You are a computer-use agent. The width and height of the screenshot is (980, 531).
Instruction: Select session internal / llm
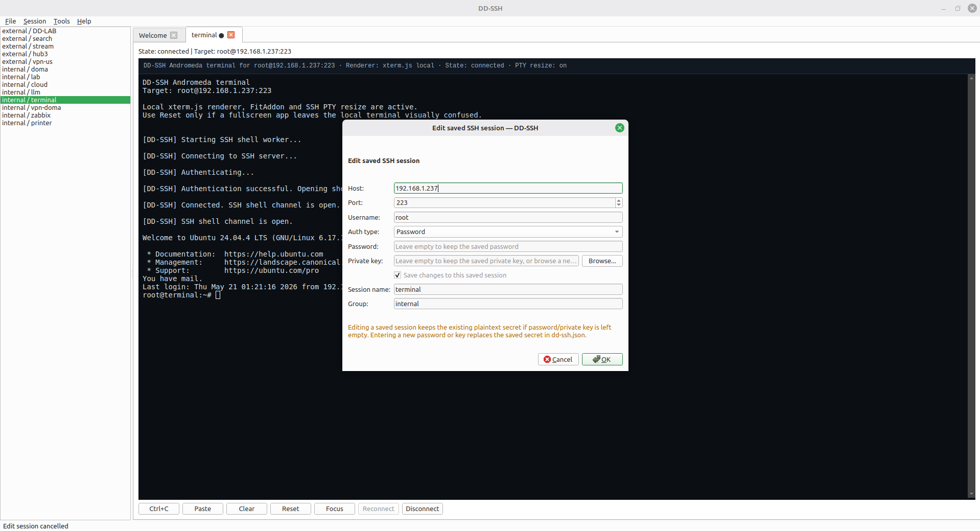pyautogui.click(x=65, y=93)
